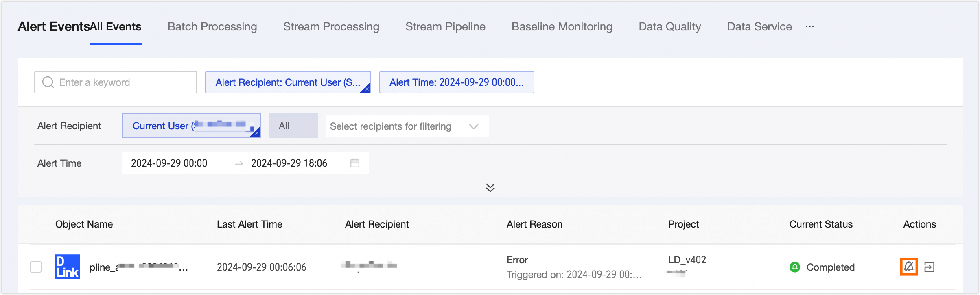Open the calendar date picker icon
The image size is (980, 295).
[355, 163]
